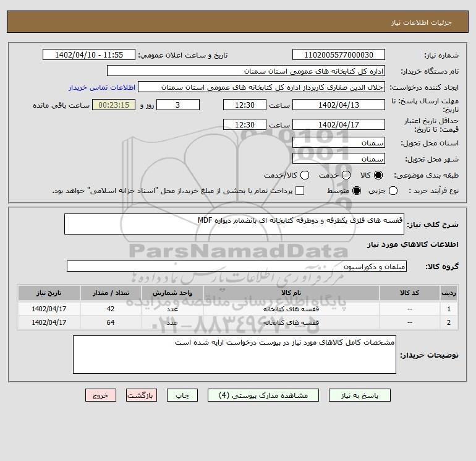Click row number 2 cell

click(x=449, y=322)
